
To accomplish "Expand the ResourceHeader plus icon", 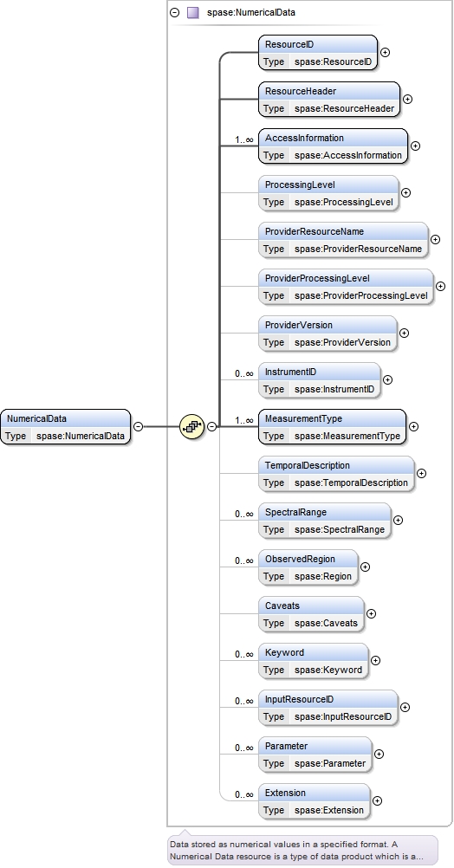I will pos(407,99).
